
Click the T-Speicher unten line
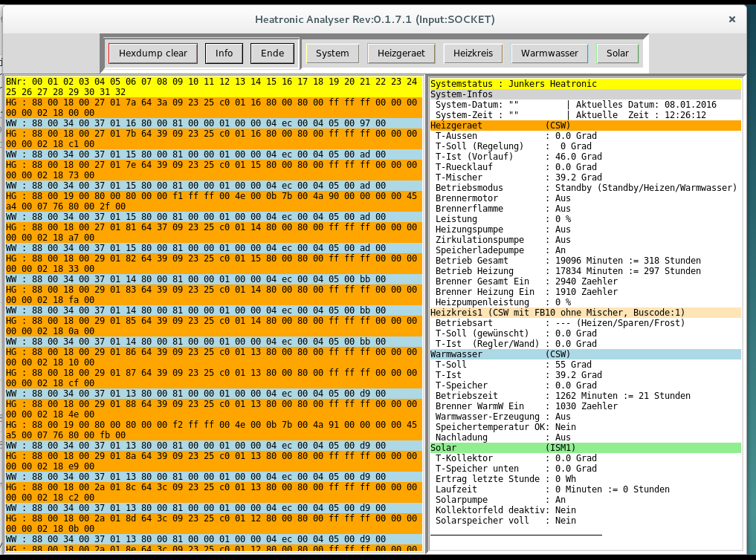coord(516,469)
